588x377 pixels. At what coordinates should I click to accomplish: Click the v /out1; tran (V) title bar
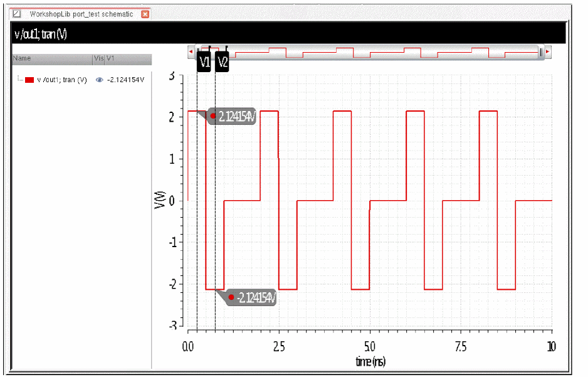pyautogui.click(x=289, y=34)
